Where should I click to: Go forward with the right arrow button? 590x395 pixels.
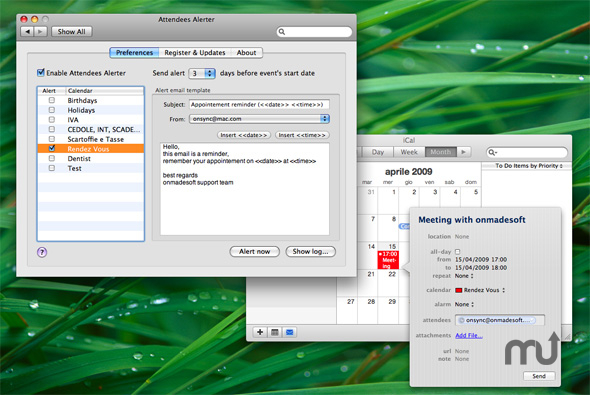pos(41,32)
